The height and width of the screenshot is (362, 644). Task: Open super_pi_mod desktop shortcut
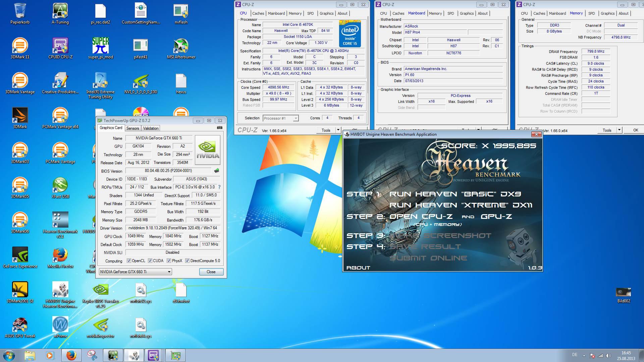point(101,48)
